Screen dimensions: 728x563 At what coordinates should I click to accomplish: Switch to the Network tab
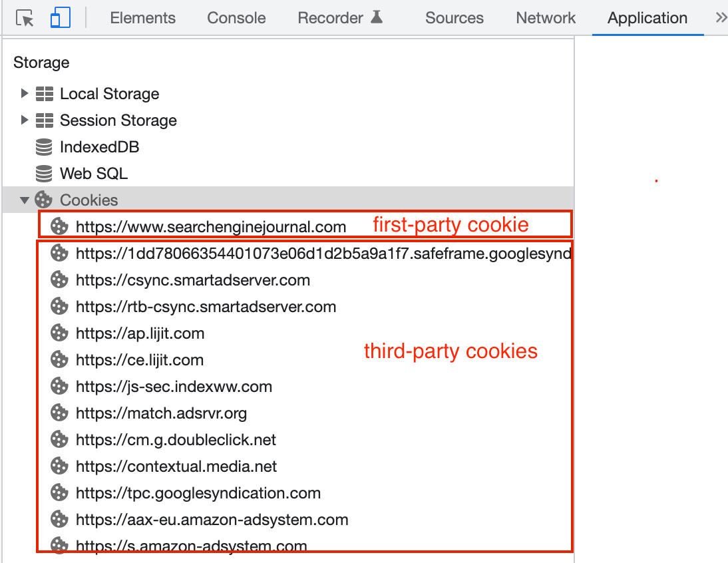point(545,18)
